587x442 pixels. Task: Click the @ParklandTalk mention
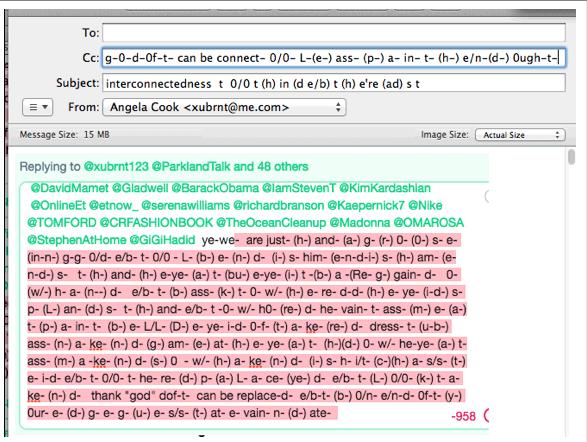click(191, 166)
